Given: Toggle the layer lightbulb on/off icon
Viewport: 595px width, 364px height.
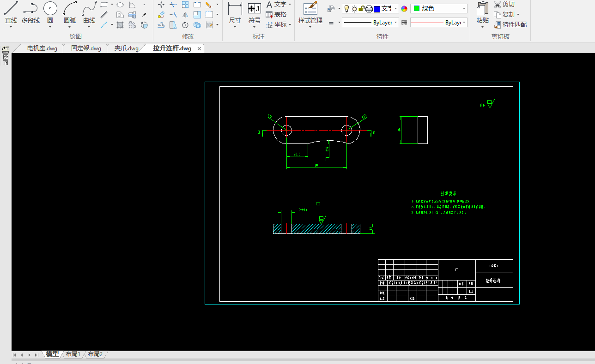Looking at the screenshot, I should coord(347,9).
